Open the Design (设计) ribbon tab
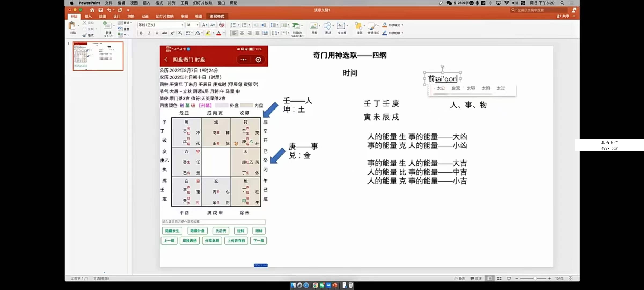 [116, 16]
